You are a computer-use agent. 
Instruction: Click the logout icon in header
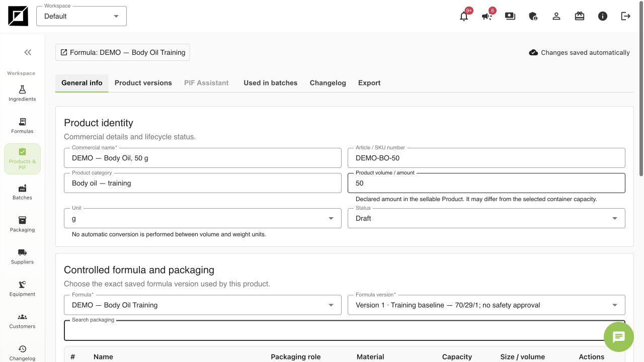click(626, 16)
